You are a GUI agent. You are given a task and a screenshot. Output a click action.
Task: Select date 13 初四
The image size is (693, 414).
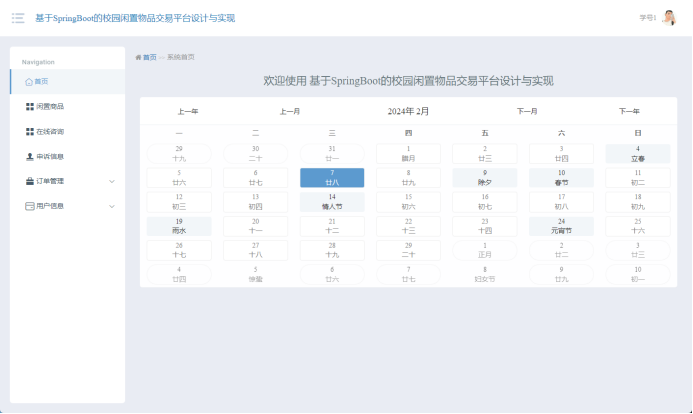[x=255, y=202]
